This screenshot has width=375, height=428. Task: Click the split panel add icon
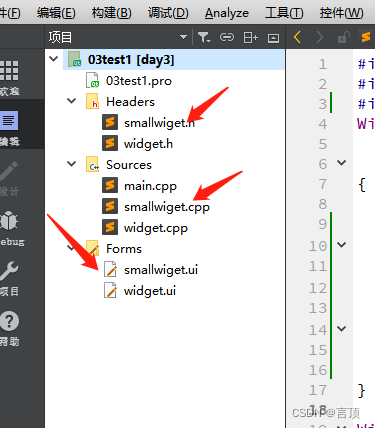(251, 37)
